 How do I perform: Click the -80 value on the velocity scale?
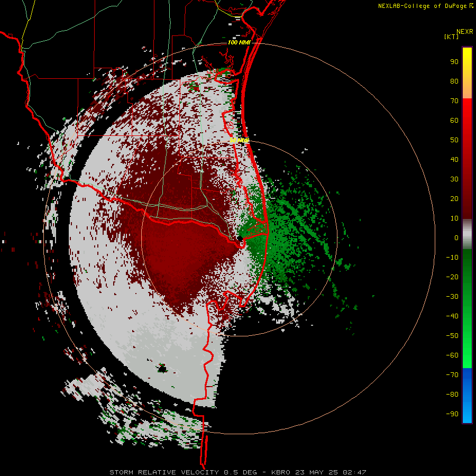pos(452,395)
